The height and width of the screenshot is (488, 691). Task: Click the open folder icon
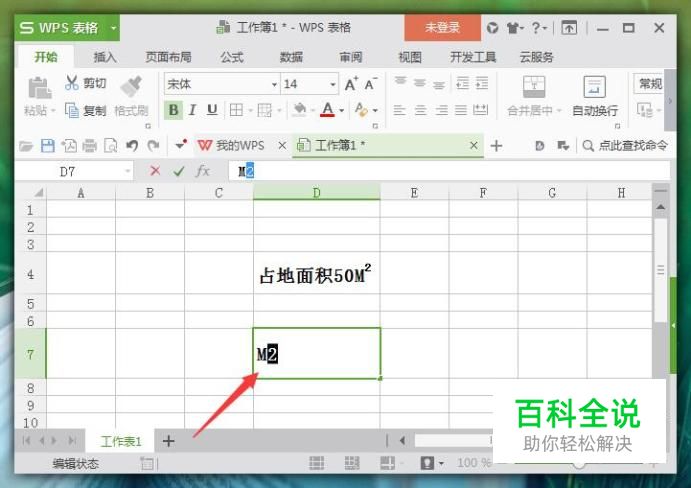(26, 145)
